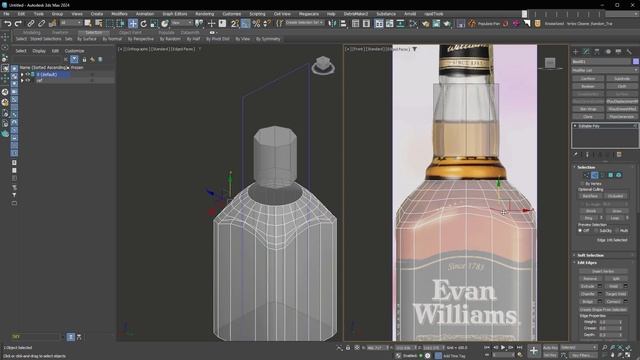Select the Multi preview selection radio
The height and width of the screenshot is (360, 640).
617,231
